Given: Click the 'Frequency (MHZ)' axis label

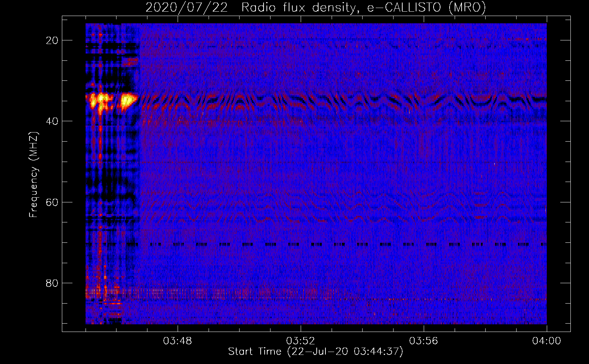Looking at the screenshot, I should [x=33, y=175].
